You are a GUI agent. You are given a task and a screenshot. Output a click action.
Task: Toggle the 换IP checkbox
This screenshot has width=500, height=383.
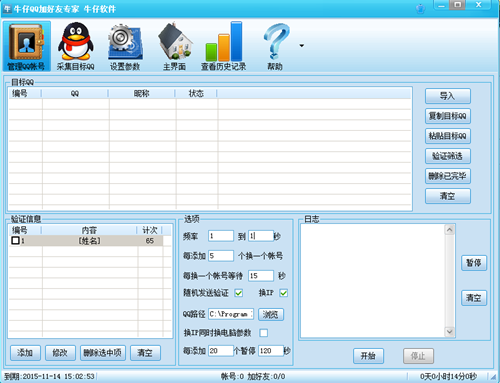tap(284, 293)
